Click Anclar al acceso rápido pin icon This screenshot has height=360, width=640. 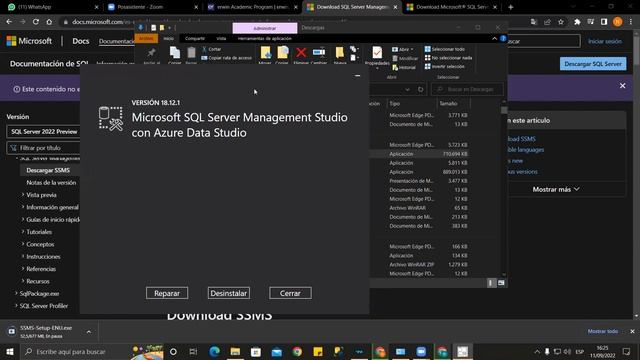[x=151, y=54]
